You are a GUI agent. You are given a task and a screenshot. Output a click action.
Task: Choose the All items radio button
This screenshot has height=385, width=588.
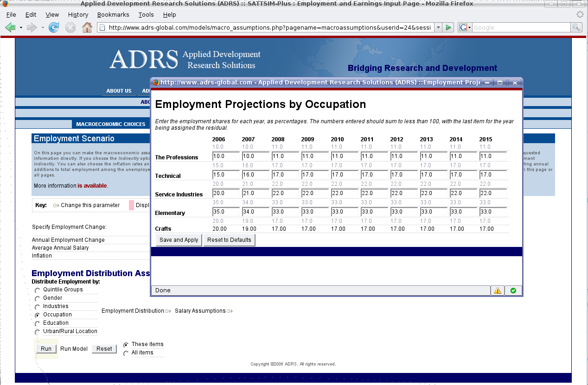click(126, 353)
